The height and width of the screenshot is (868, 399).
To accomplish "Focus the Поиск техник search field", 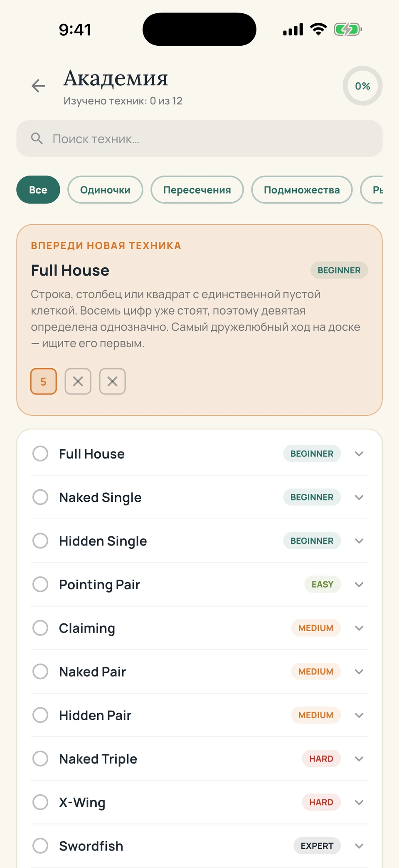I will [199, 139].
